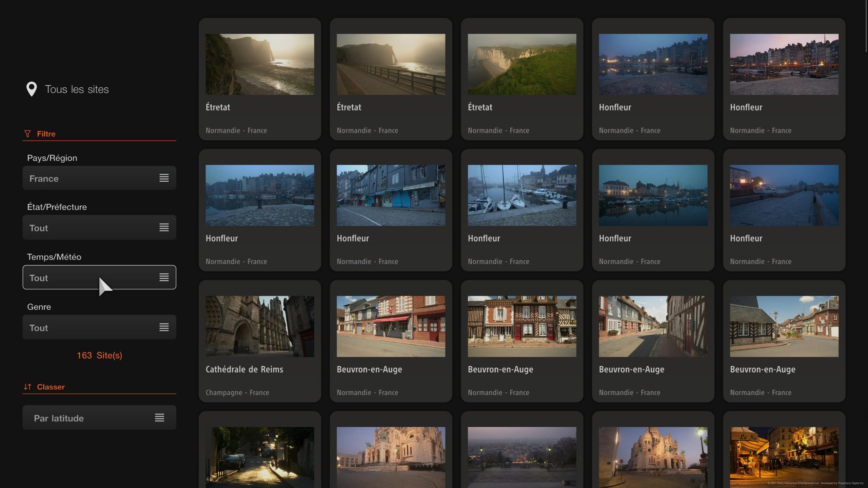Click the Cathédrale de Reims title text
The width and height of the screenshot is (868, 488).
pos(244,369)
